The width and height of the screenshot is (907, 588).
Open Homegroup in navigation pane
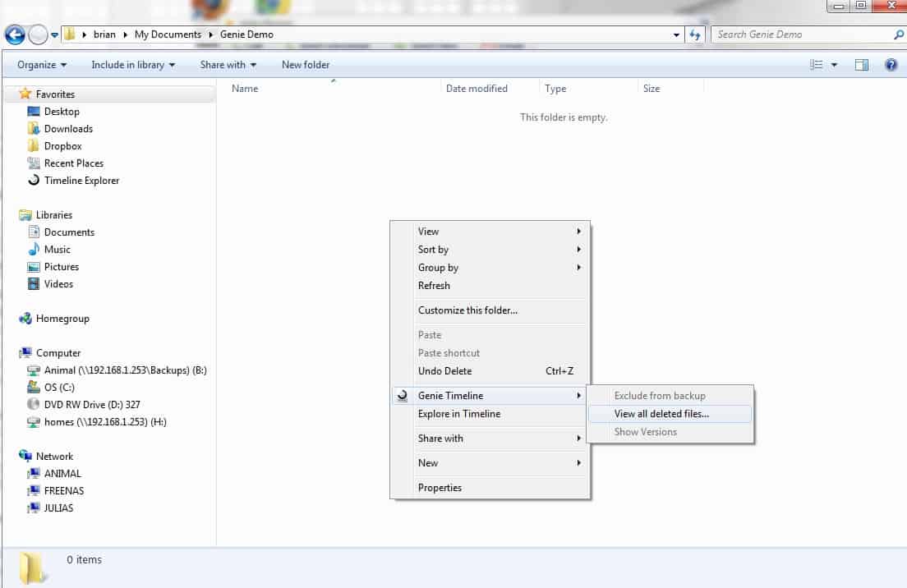point(62,319)
